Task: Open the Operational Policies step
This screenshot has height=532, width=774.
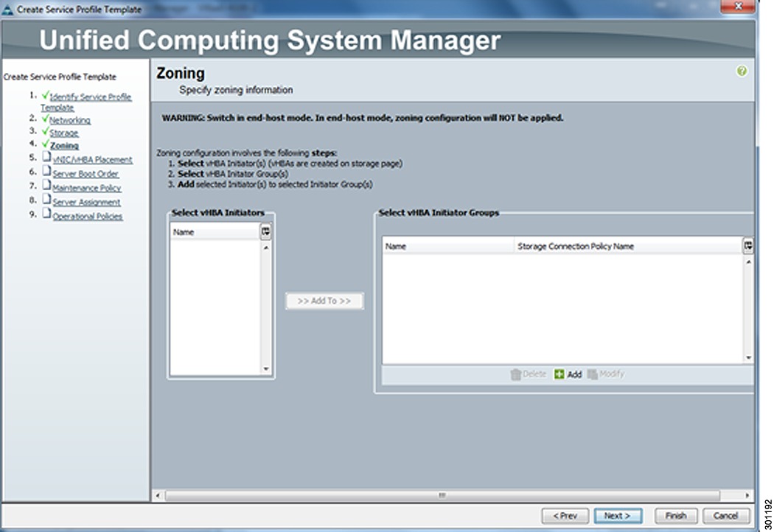Action: point(88,216)
